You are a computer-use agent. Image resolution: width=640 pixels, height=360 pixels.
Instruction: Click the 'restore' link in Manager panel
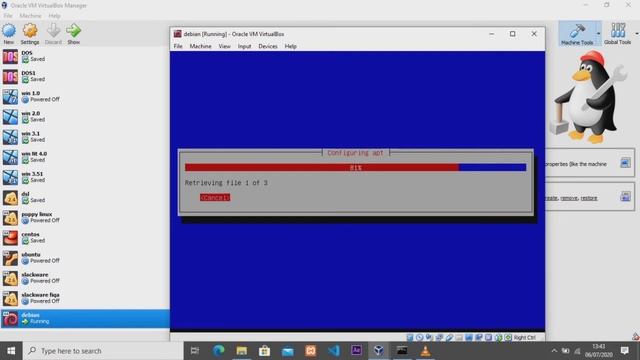[589, 198]
